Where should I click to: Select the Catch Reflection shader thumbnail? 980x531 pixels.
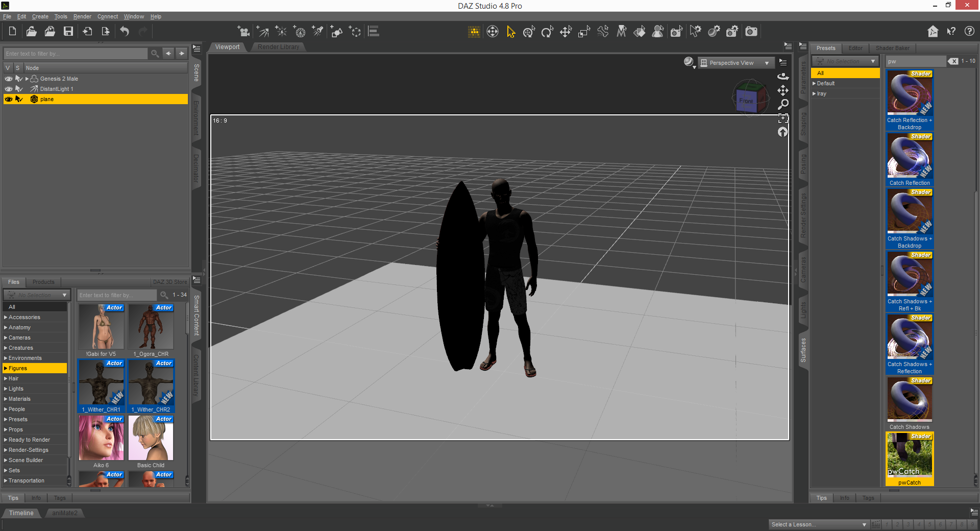coord(910,159)
